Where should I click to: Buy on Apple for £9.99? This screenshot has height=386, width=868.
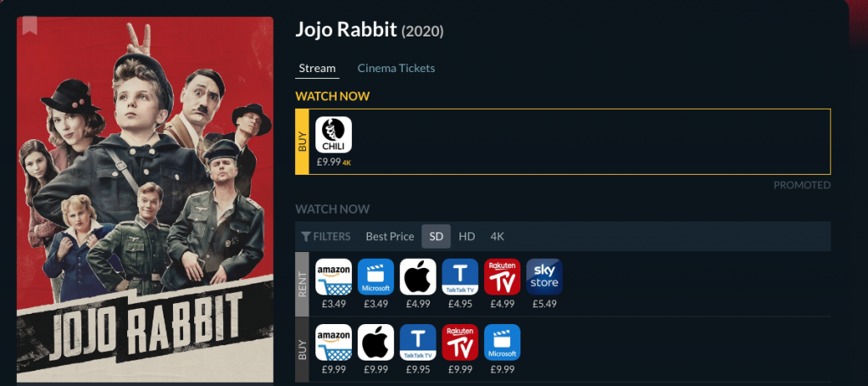click(376, 342)
